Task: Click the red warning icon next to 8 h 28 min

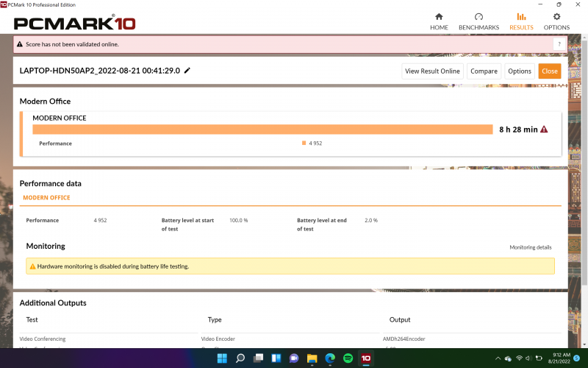Action: click(x=544, y=130)
